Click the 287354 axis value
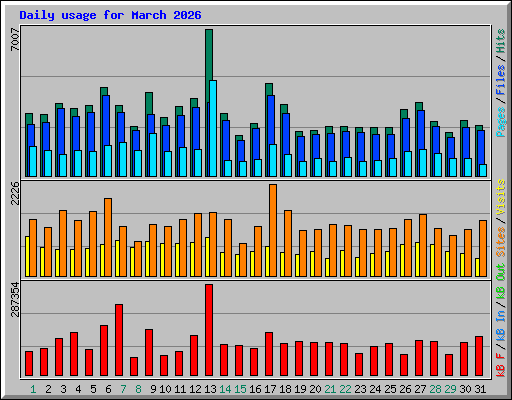This screenshot has width=512, height=400. coord(15,299)
